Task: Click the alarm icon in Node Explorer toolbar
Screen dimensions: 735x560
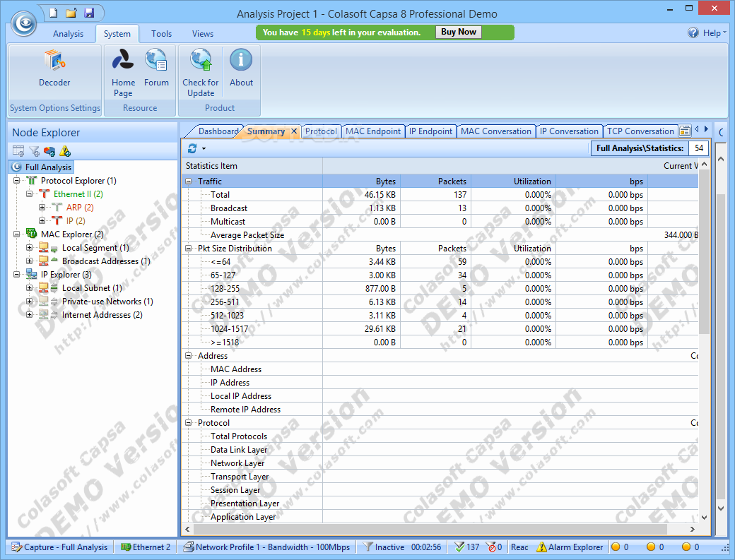Action: 65,151
